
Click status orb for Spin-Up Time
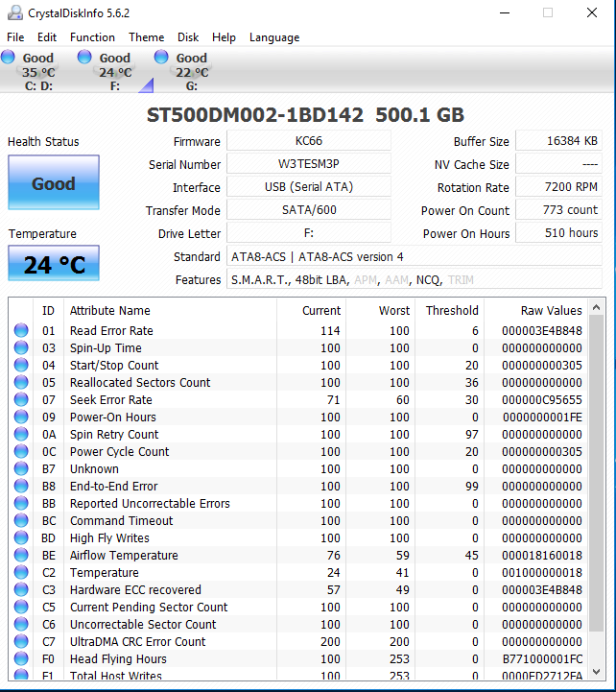pos(21,347)
